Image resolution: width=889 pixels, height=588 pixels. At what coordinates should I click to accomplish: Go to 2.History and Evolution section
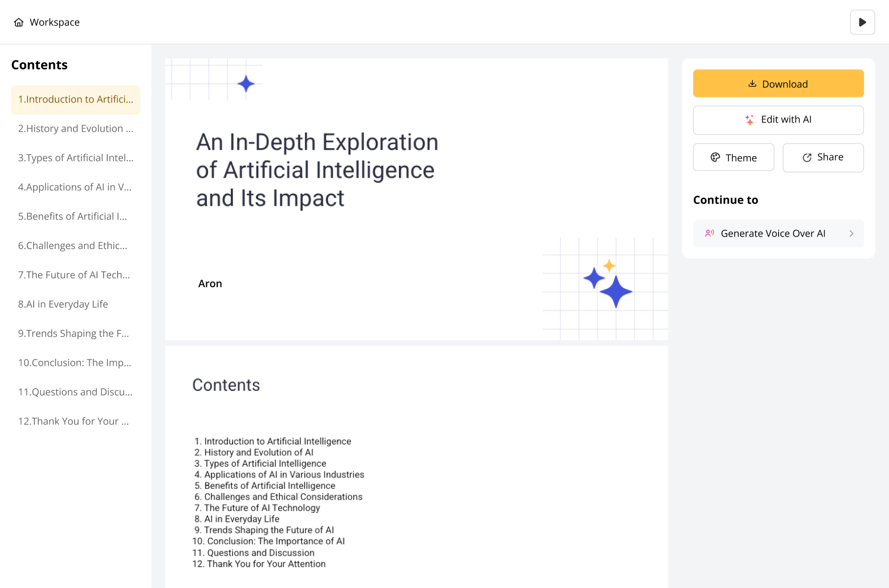[x=76, y=129]
